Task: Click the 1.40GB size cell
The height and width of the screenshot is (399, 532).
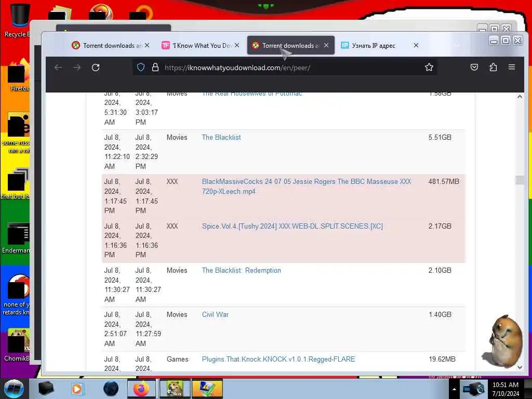Action: pos(440,314)
